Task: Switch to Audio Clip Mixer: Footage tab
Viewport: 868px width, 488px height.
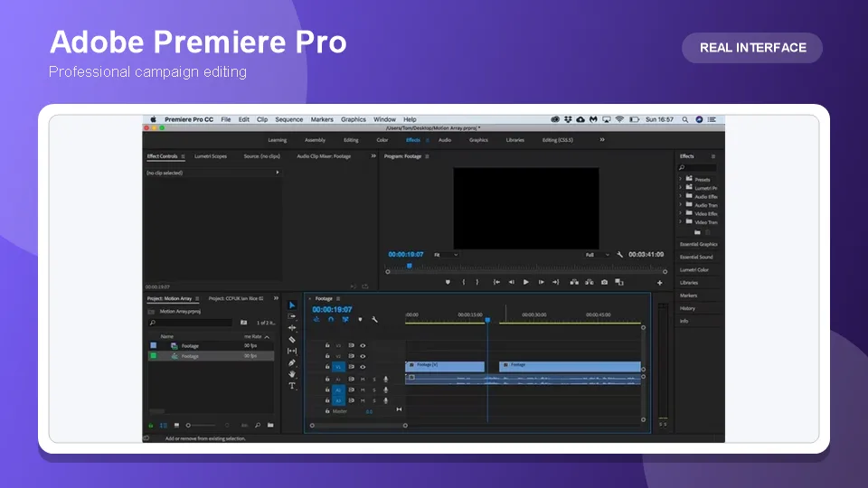Action: pos(324,156)
